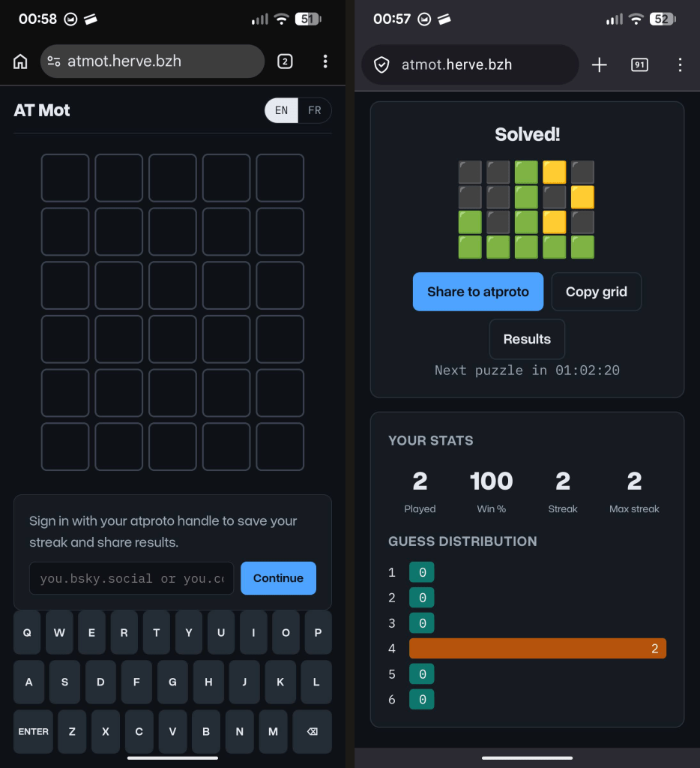700x768 pixels.
Task: Tap the K key
Action: tap(280, 682)
